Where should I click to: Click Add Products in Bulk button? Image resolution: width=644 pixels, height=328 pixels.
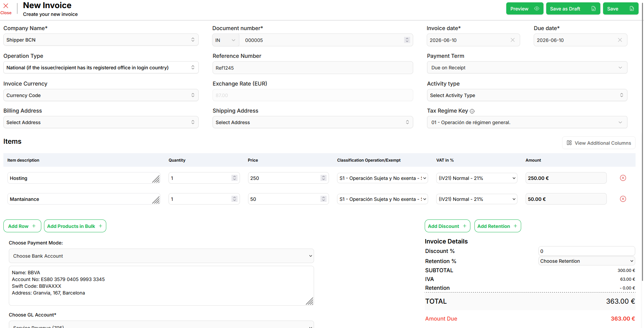pyautogui.click(x=75, y=226)
